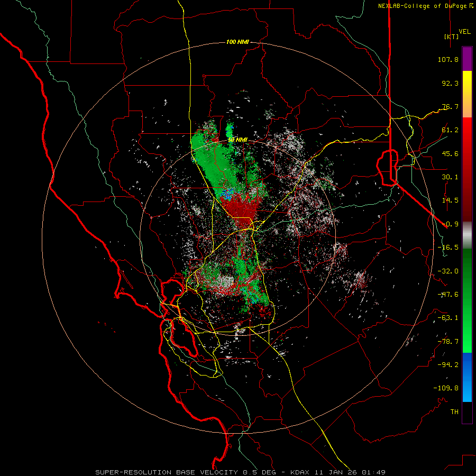This screenshot has height=476, width=476.
Task: Click the 01:49 timestamp in the caption
Action: pyautogui.click(x=374, y=472)
